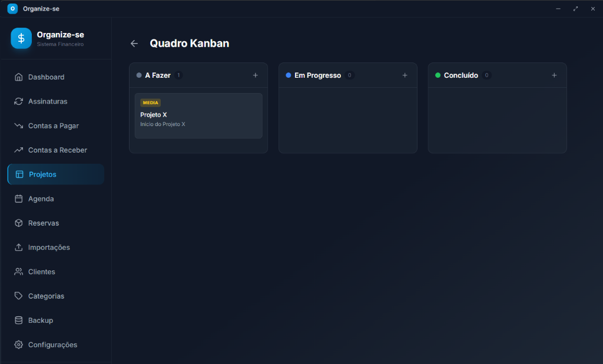Viewport: 603px width, 364px height.
Task: Open the Projeto X card
Action: tap(198, 114)
